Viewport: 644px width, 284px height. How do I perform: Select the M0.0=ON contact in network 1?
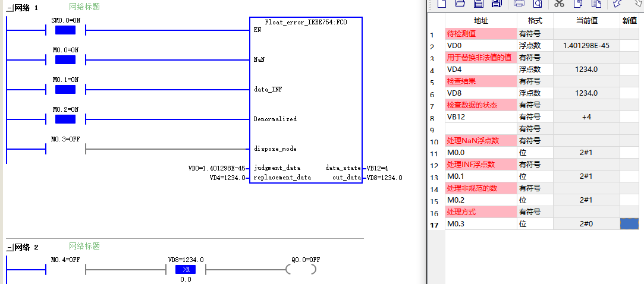(x=65, y=60)
